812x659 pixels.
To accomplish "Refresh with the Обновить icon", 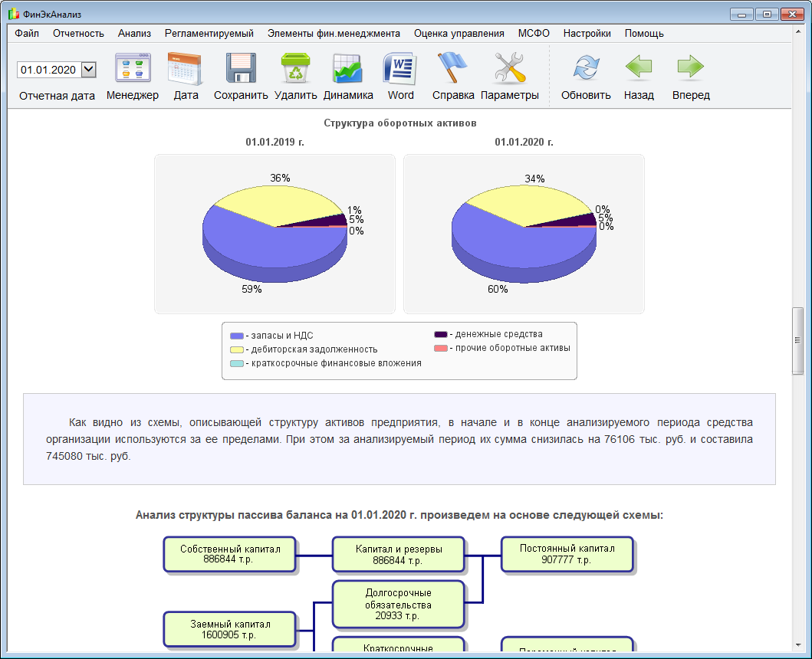I will [x=587, y=67].
